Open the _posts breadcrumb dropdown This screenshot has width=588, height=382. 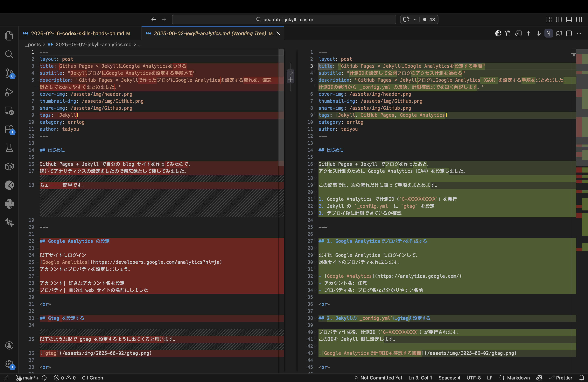point(33,45)
